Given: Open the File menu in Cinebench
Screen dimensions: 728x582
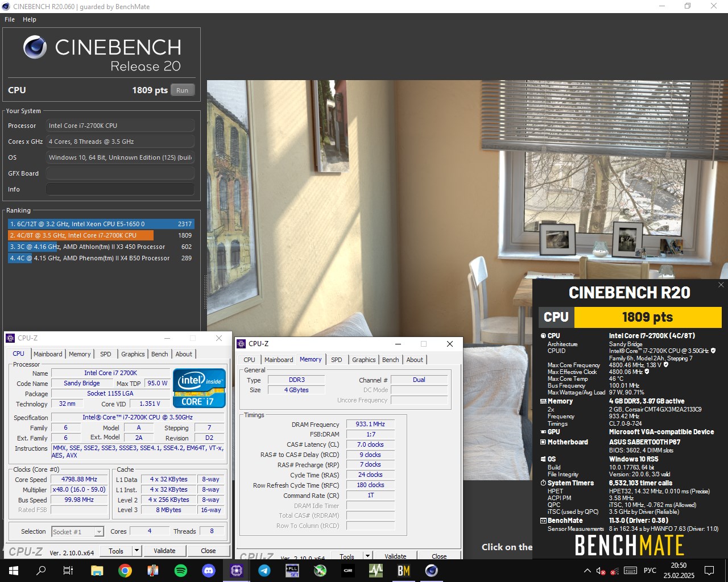Looking at the screenshot, I should point(10,19).
